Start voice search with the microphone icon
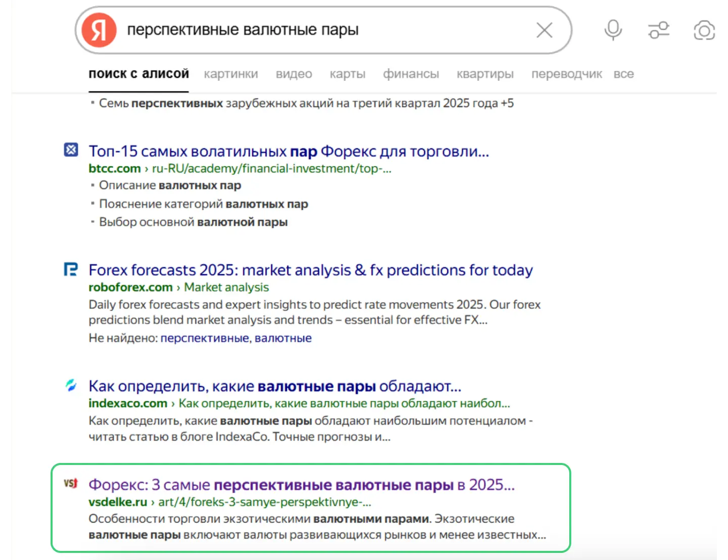 coord(613,30)
